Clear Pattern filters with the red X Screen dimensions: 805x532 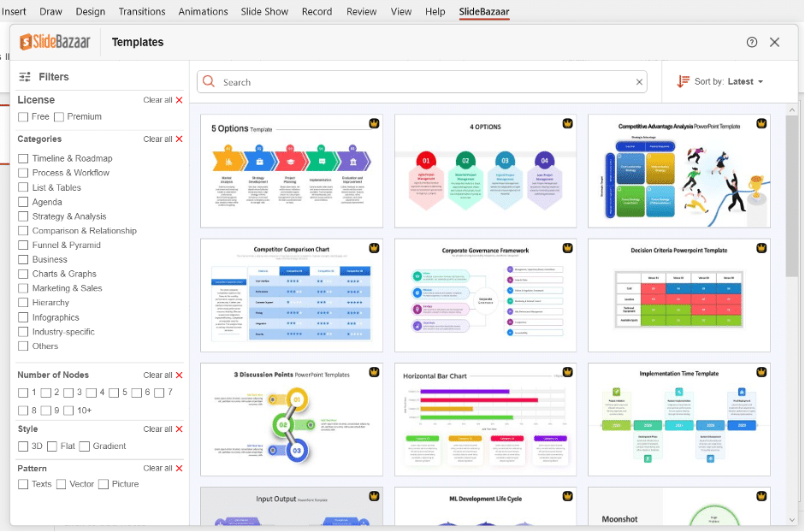coord(179,469)
